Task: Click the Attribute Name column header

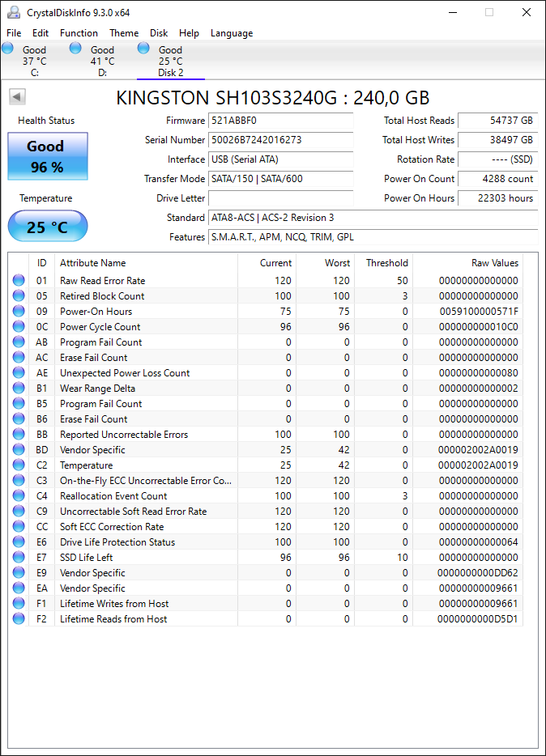Action: point(146,263)
